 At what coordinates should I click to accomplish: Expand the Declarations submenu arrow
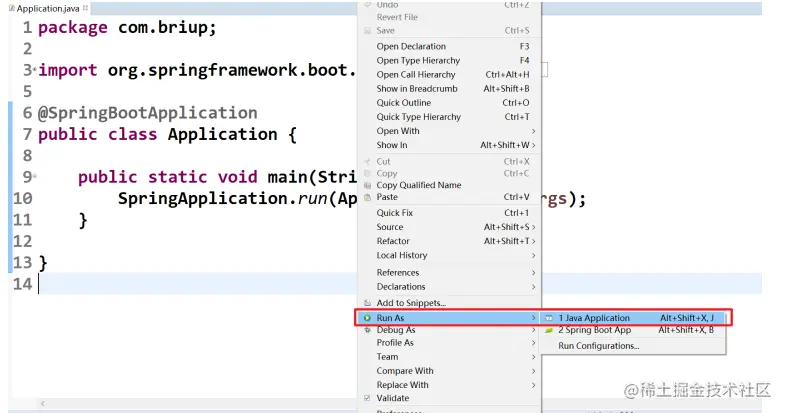coord(534,287)
